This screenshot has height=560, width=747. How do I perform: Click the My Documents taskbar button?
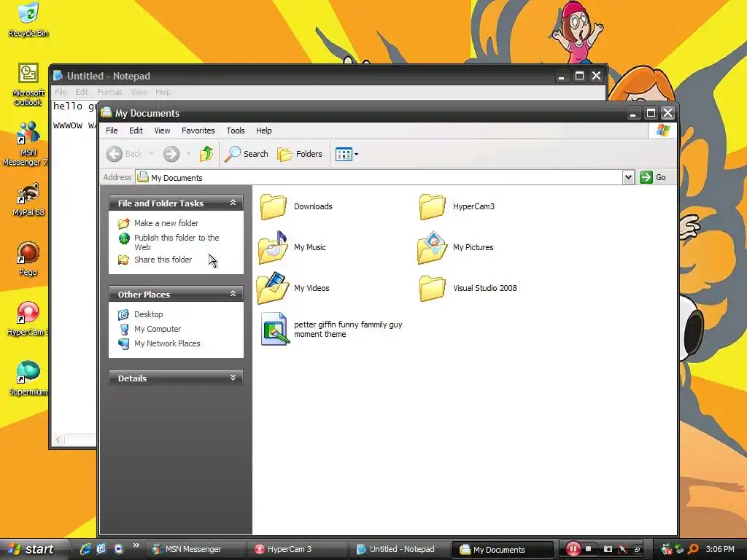coord(502,550)
